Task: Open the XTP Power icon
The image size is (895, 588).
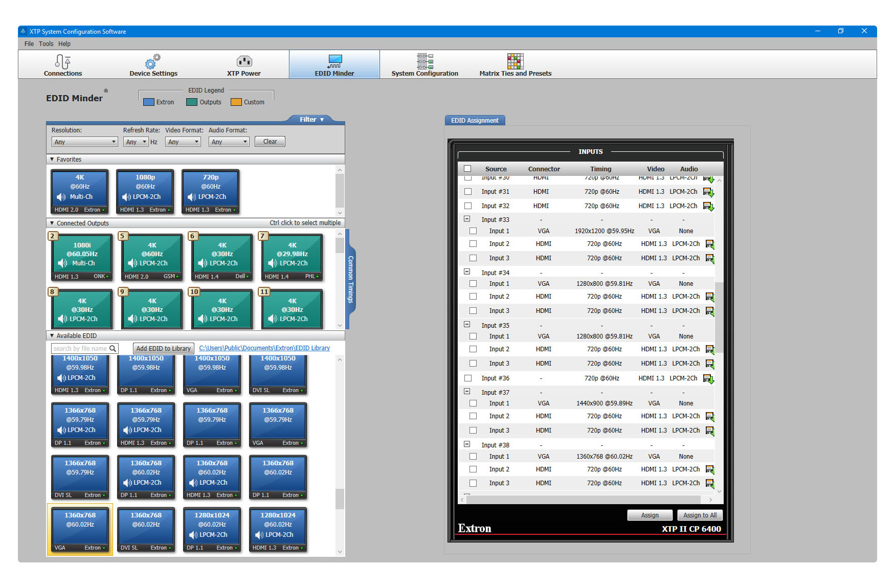Action: [x=244, y=62]
